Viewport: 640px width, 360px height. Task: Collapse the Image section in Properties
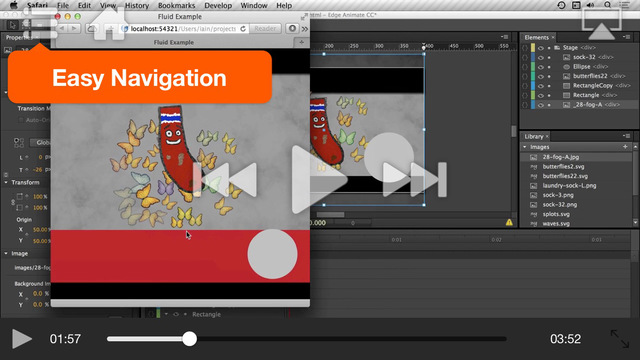(6, 253)
